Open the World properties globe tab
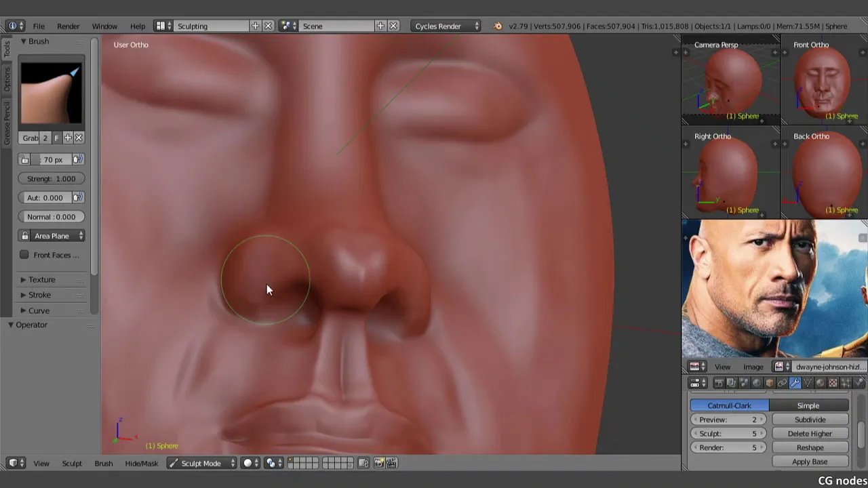Viewport: 868px width, 488px height. pos(757,384)
